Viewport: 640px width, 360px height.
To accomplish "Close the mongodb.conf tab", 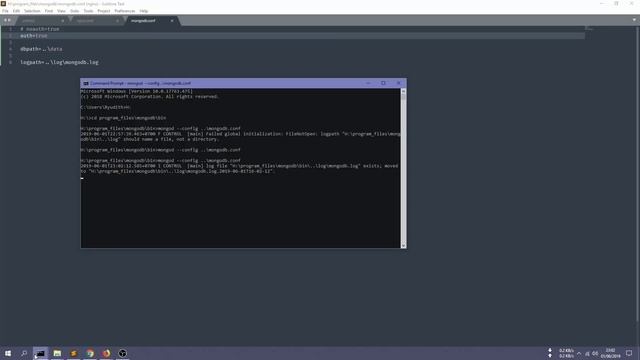I will point(172,20).
